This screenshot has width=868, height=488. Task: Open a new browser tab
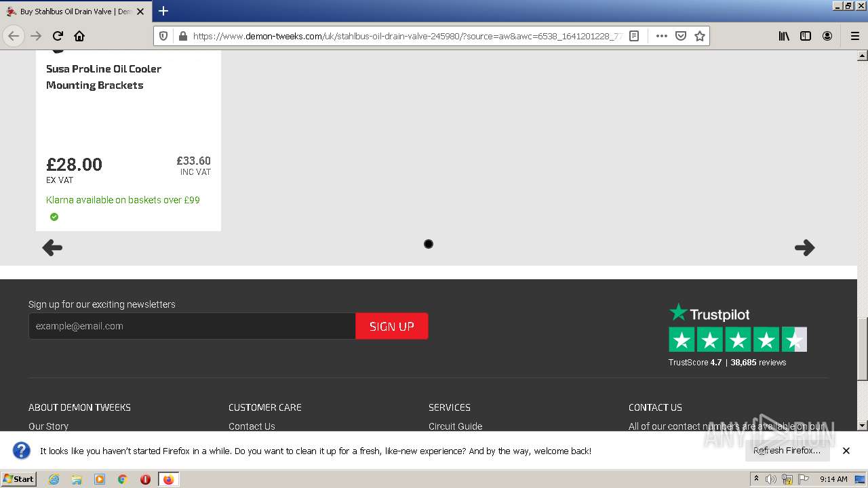click(163, 11)
